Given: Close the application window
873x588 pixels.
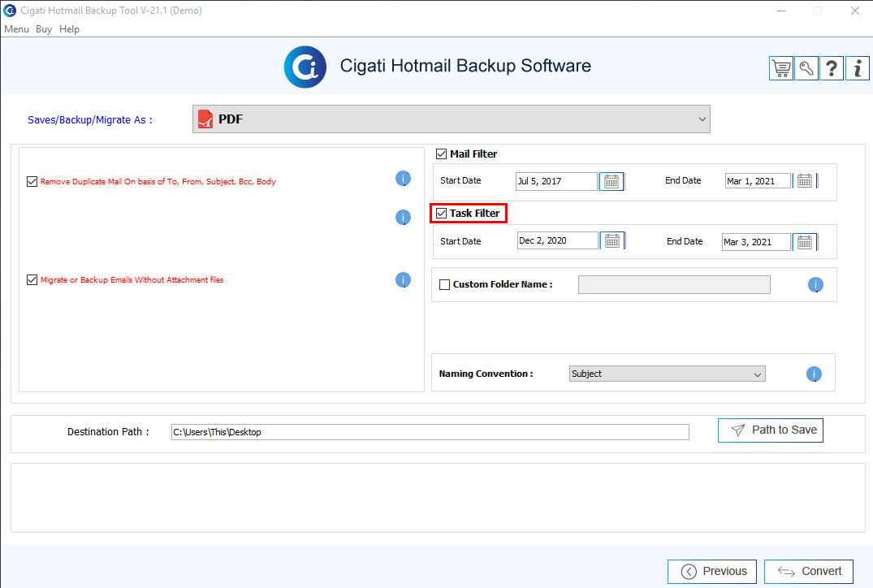Looking at the screenshot, I should (855, 11).
